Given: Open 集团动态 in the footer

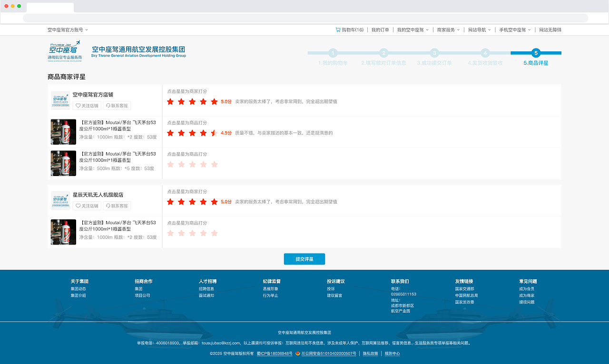Looking at the screenshot, I should click(79, 289).
